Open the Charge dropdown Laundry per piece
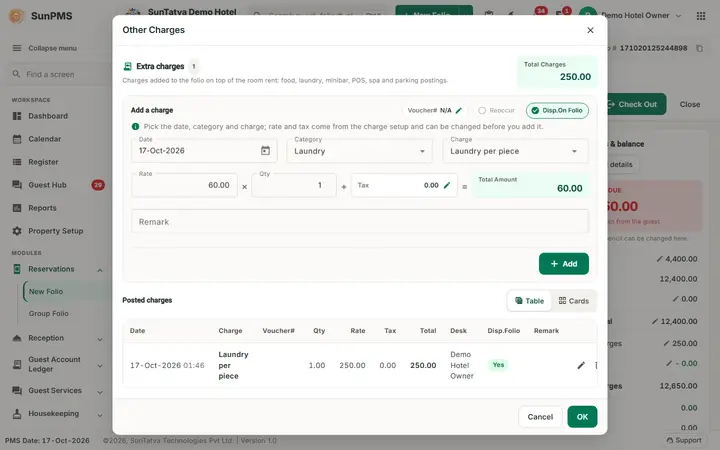Viewport: 720px width, 450px height. coord(515,151)
